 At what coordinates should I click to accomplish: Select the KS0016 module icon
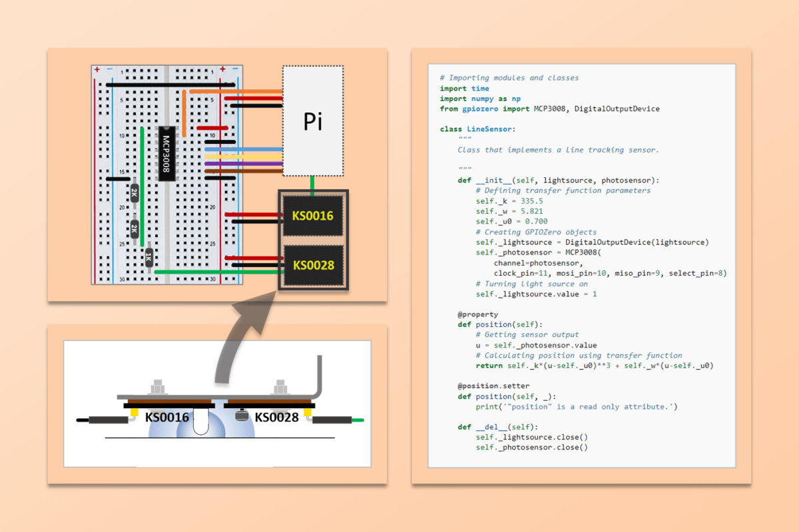click(x=312, y=216)
